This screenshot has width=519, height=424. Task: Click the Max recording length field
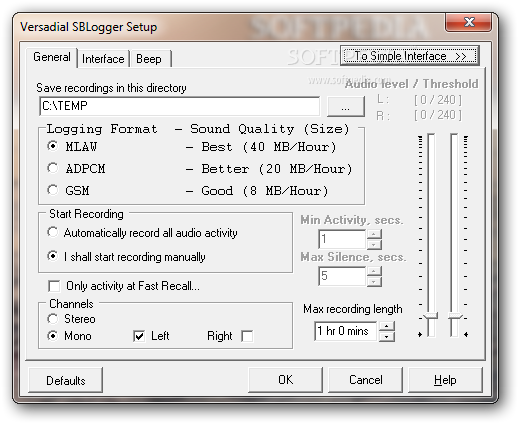[x=346, y=331]
